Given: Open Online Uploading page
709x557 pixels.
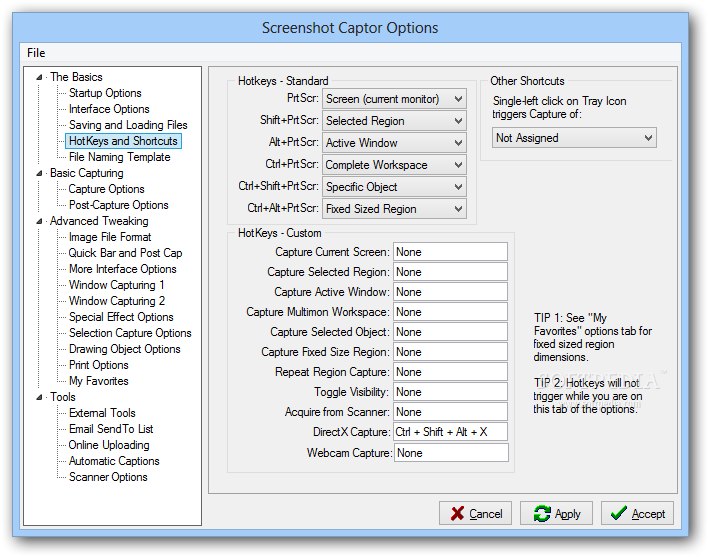Looking at the screenshot, I should 109,445.
